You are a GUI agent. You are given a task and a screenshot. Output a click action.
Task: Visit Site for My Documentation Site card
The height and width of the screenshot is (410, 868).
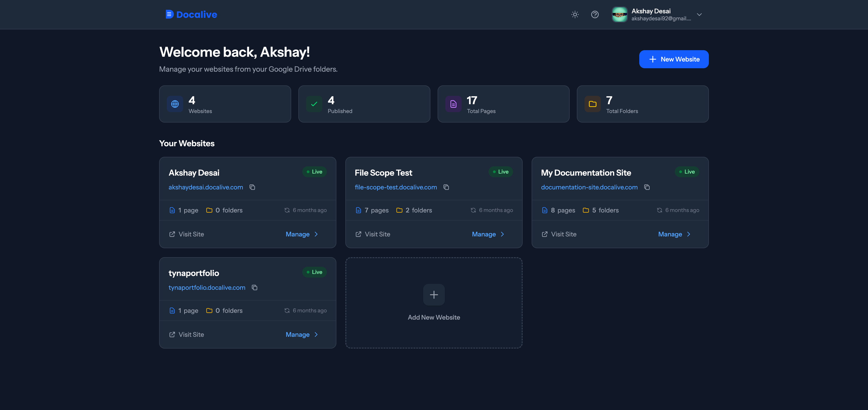(x=559, y=234)
